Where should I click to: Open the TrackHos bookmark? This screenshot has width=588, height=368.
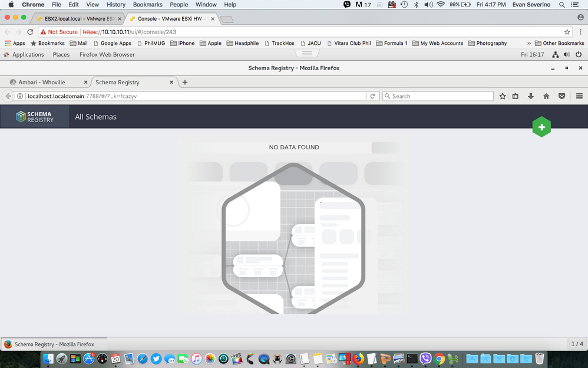(x=279, y=43)
